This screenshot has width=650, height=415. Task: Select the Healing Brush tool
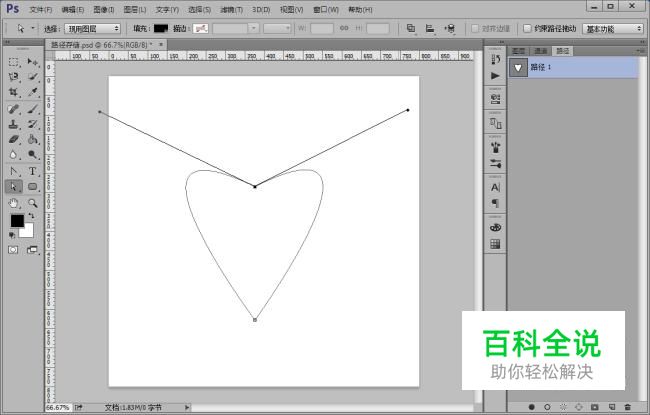tap(13, 109)
